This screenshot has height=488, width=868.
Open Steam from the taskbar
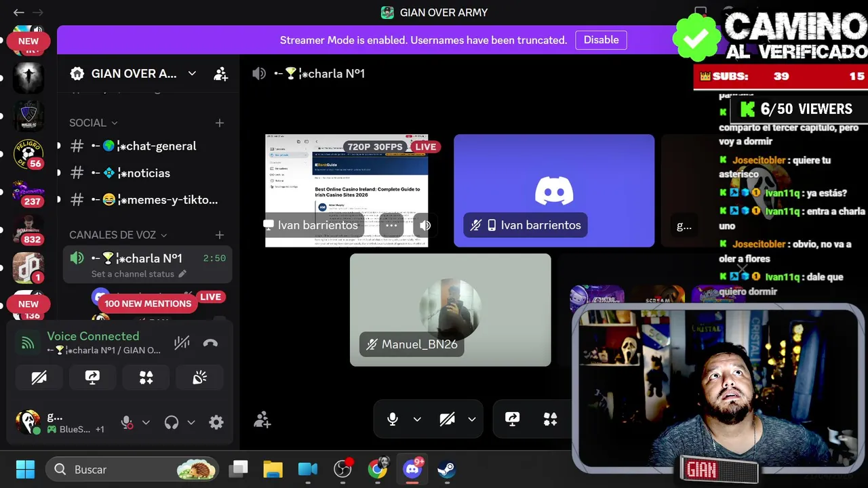[446, 469]
